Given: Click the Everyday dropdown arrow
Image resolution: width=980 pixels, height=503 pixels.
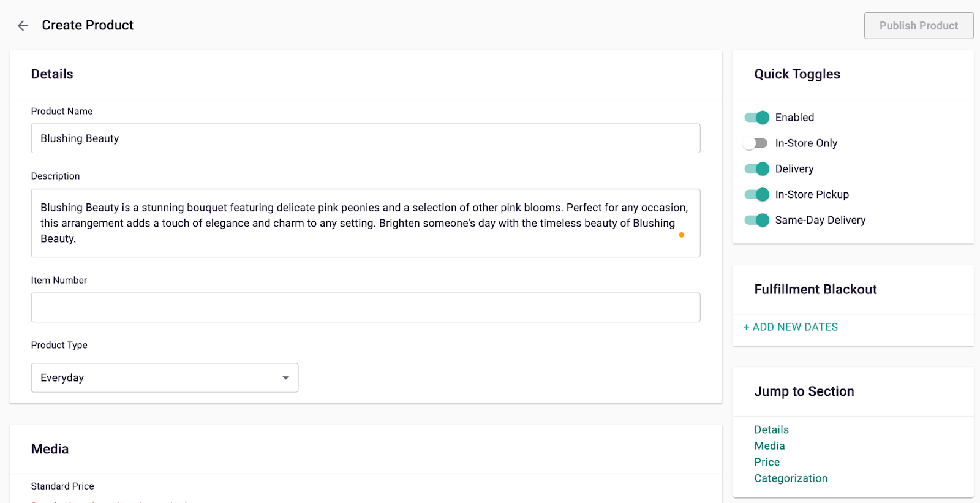Looking at the screenshot, I should (285, 378).
